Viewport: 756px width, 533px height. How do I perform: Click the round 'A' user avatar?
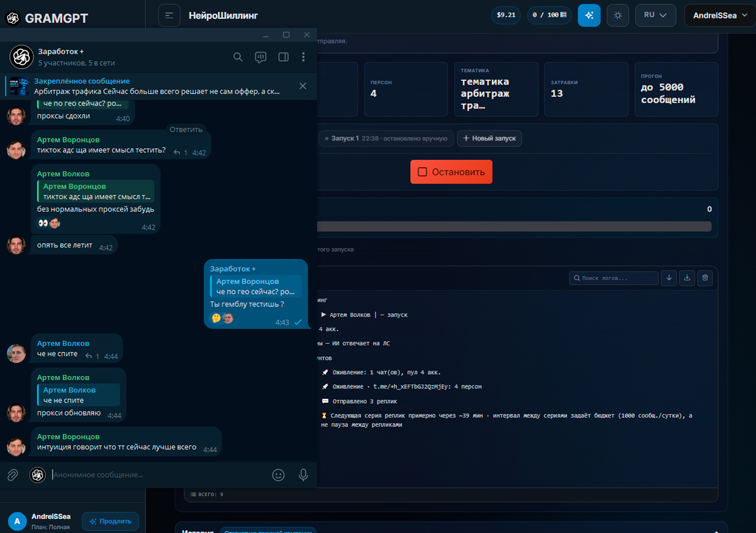[x=17, y=521]
